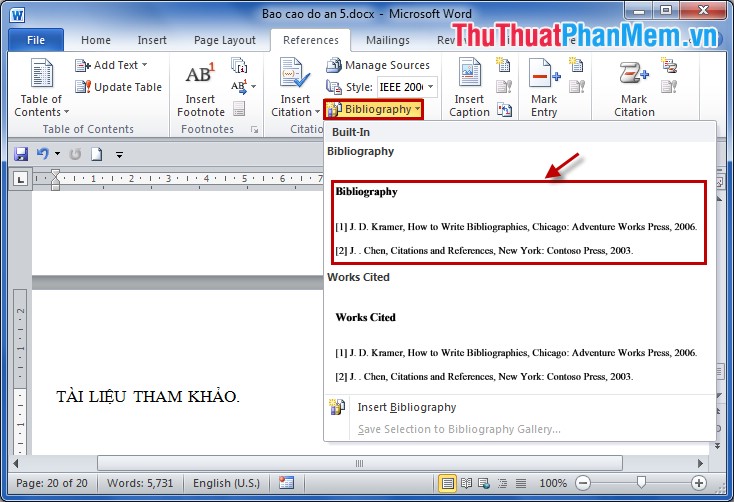Collapse the Bibliography dropdown button
This screenshot has height=502, width=734.
coord(374,109)
